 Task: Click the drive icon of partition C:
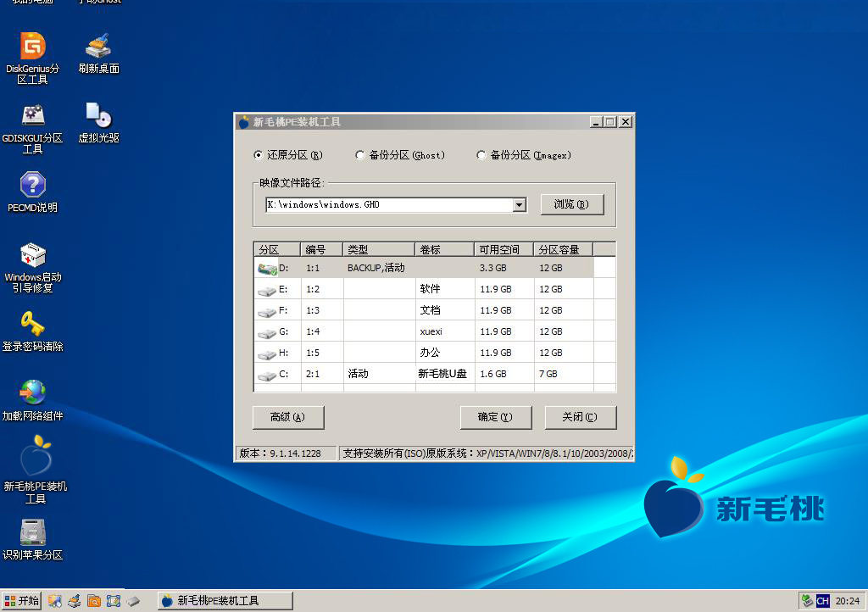(267, 376)
